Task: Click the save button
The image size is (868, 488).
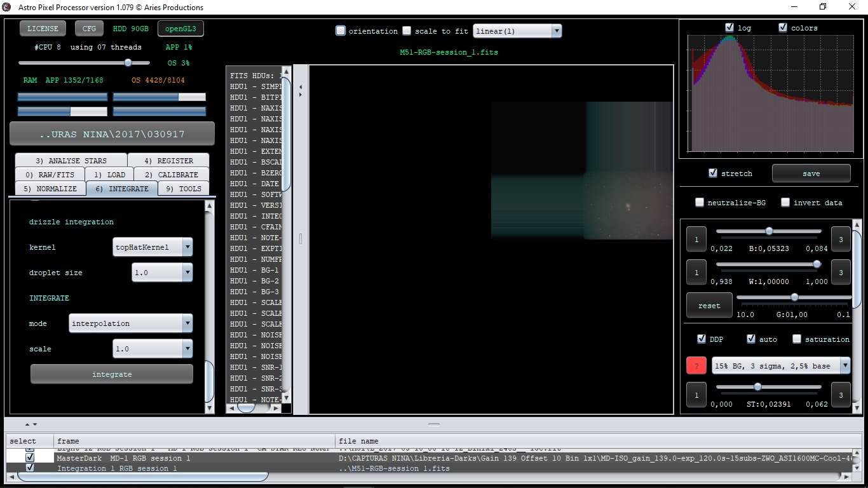Action: (x=811, y=173)
